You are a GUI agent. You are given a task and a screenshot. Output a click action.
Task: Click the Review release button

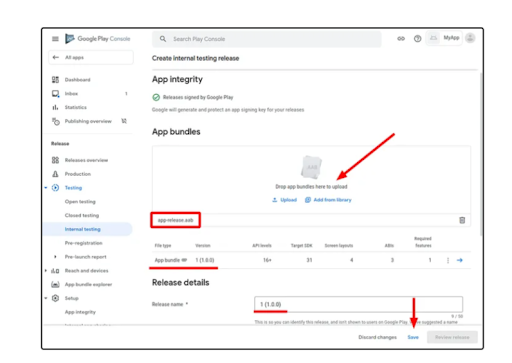pos(452,337)
